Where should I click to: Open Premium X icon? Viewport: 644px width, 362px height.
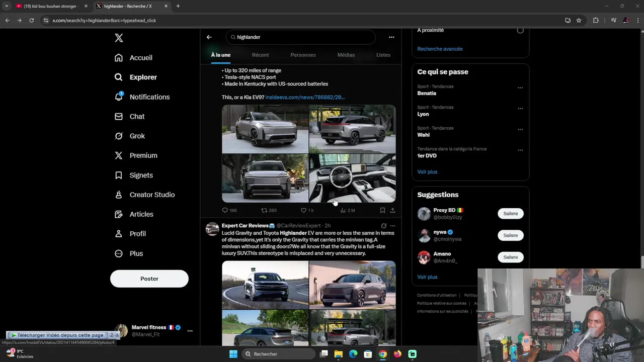(119, 155)
